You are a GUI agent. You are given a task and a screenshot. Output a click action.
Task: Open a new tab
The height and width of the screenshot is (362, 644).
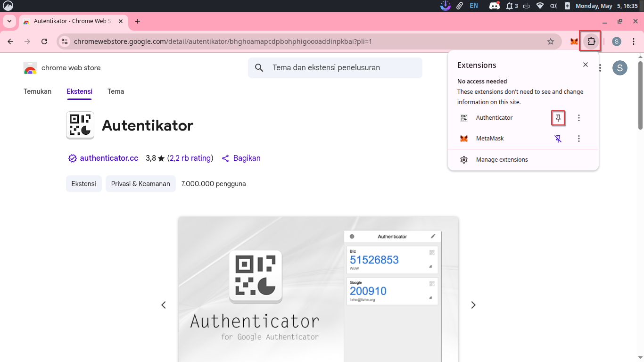tap(138, 21)
